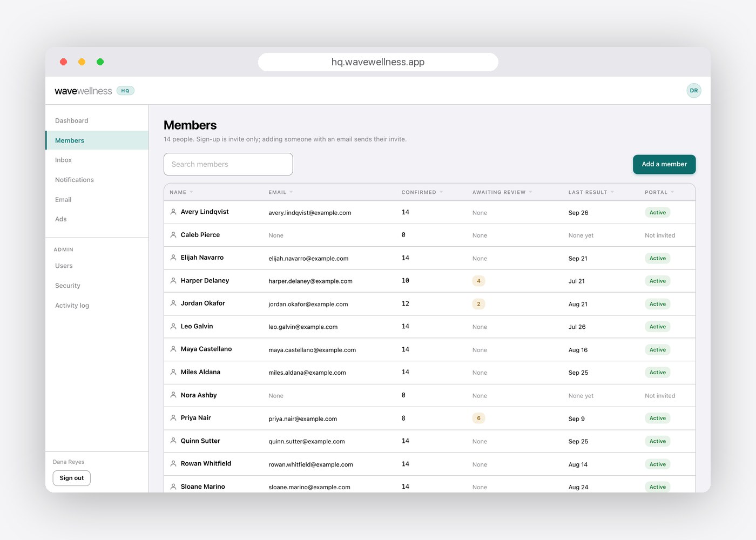The height and width of the screenshot is (540, 756).
Task: Click the Dana Reyes name label
Action: 69,462
